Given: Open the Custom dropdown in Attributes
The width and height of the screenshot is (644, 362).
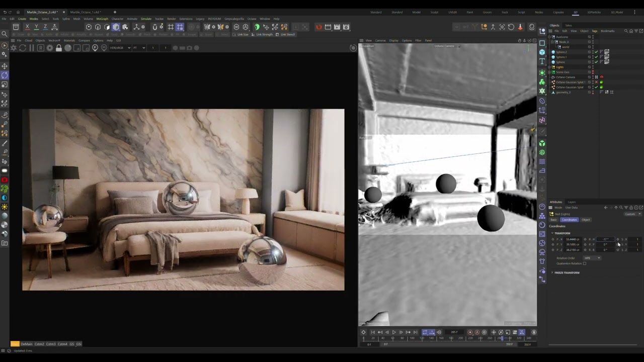Looking at the screenshot, I should [x=632, y=214].
